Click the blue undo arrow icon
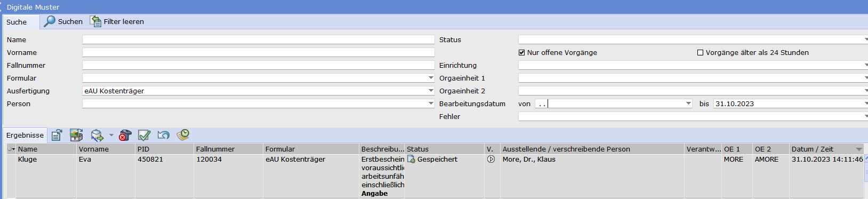The height and width of the screenshot is (199, 868). pos(163,135)
